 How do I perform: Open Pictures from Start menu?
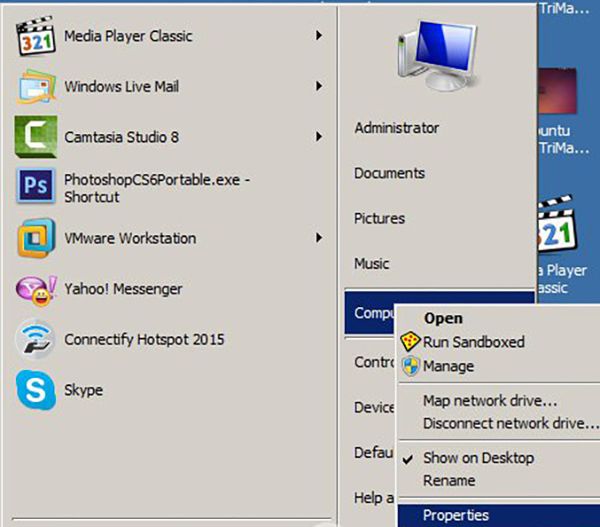click(379, 218)
